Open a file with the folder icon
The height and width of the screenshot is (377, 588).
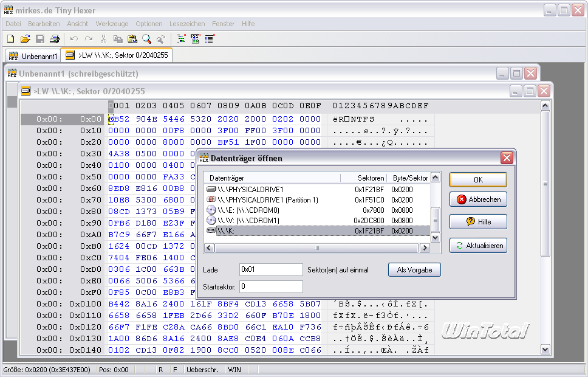pos(25,39)
